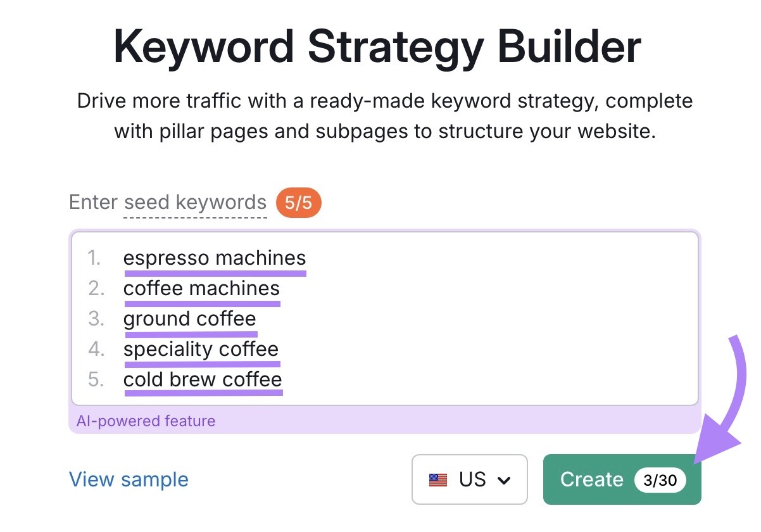This screenshot has width=761, height=532.
Task: Click the list number 1 marker
Action: (x=94, y=258)
